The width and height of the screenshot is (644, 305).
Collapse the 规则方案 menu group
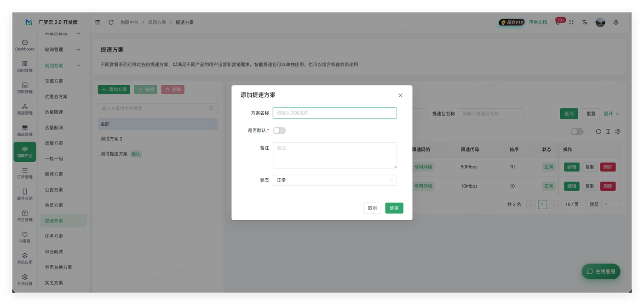click(x=63, y=65)
